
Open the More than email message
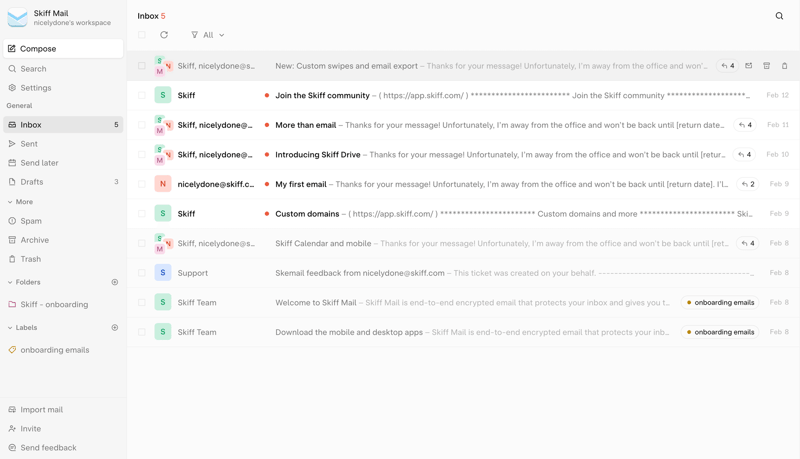pyautogui.click(x=463, y=125)
